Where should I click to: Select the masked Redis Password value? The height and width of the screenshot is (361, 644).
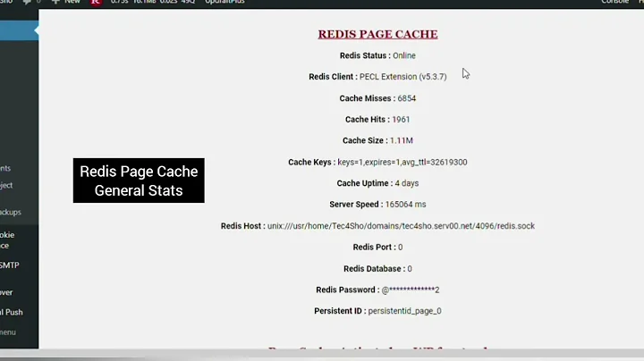tap(411, 290)
